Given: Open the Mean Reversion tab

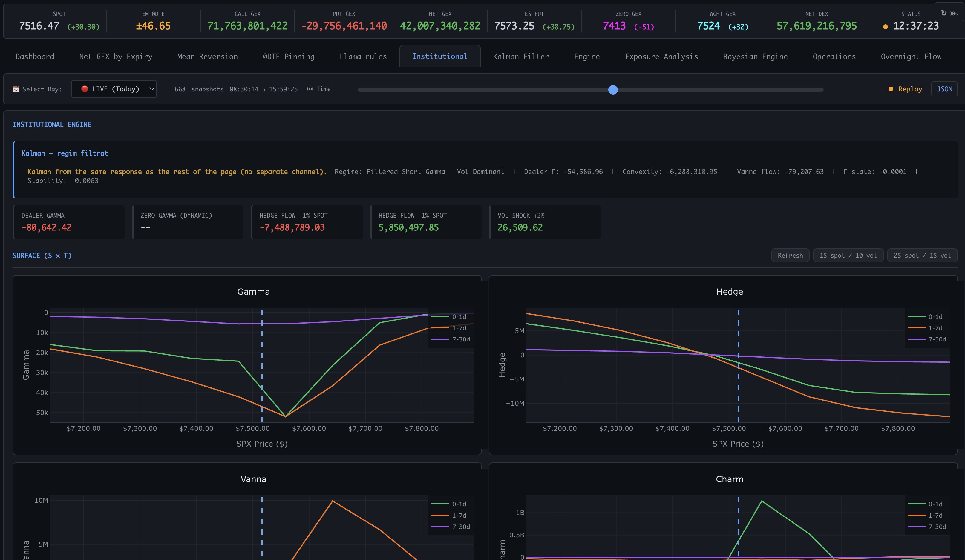Looking at the screenshot, I should (208, 57).
